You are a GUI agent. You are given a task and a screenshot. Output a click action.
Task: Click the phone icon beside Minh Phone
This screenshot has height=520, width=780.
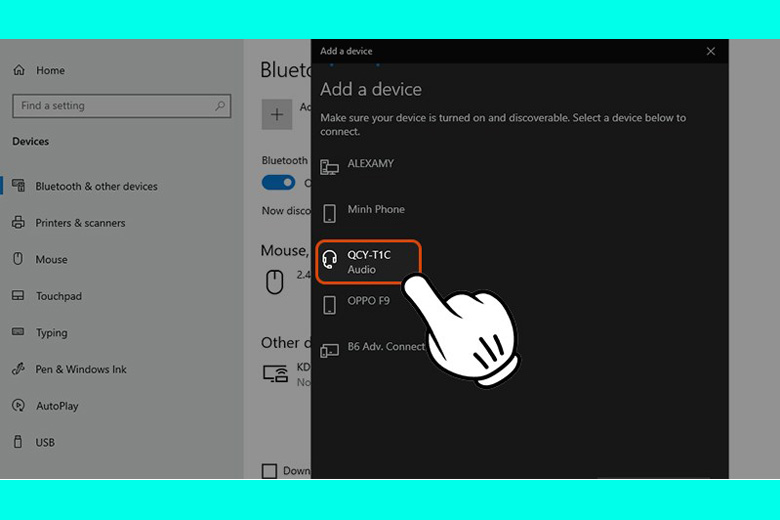tap(329, 213)
